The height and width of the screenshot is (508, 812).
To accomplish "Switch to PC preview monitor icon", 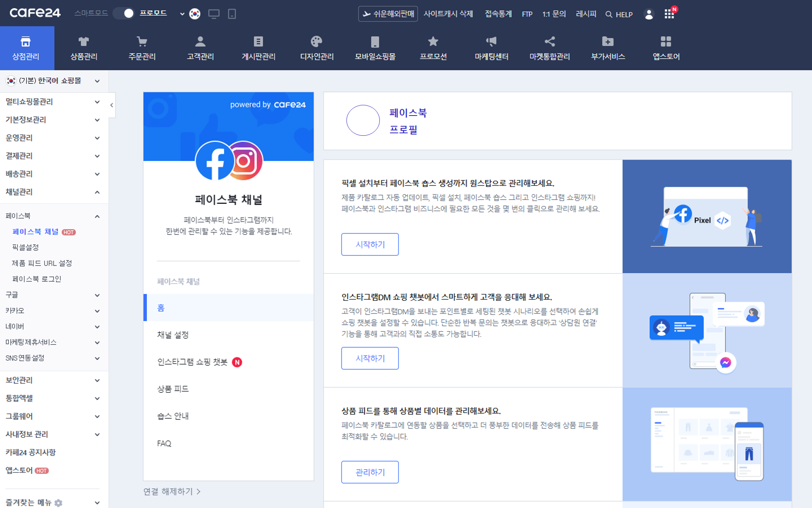I will (214, 14).
